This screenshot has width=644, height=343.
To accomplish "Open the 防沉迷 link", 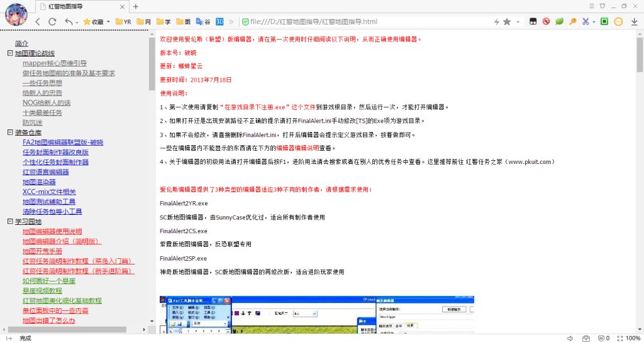I will coord(33,122).
